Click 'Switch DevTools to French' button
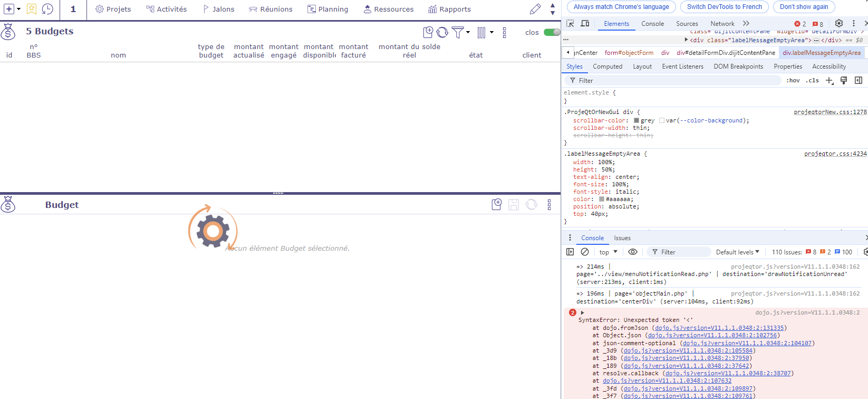This screenshot has height=399, width=868. point(724,7)
